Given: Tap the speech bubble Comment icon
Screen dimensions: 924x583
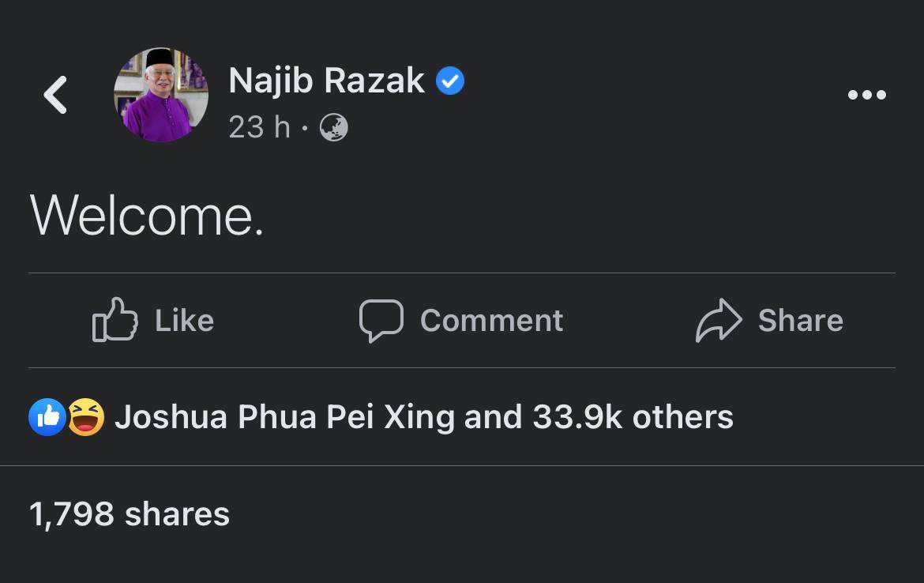Looking at the screenshot, I should [381, 320].
